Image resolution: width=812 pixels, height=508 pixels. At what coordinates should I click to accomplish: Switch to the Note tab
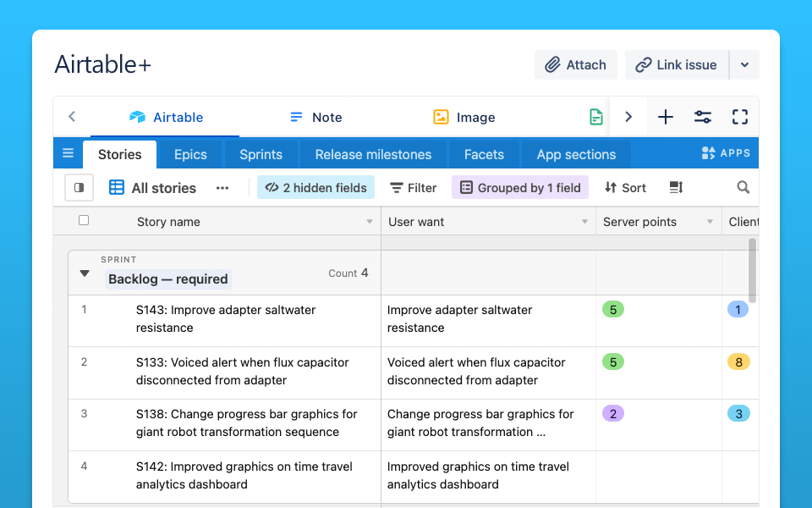315,117
